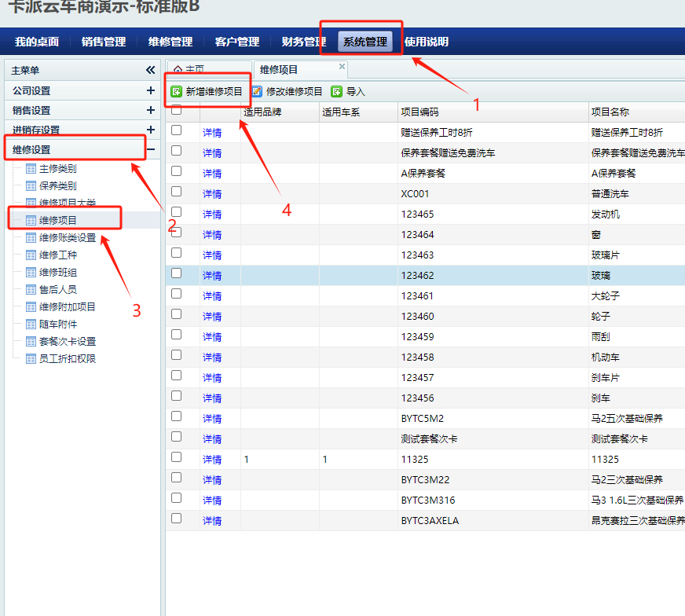
Task: Click the table icon beside 售后人员
Action: pos(31,290)
